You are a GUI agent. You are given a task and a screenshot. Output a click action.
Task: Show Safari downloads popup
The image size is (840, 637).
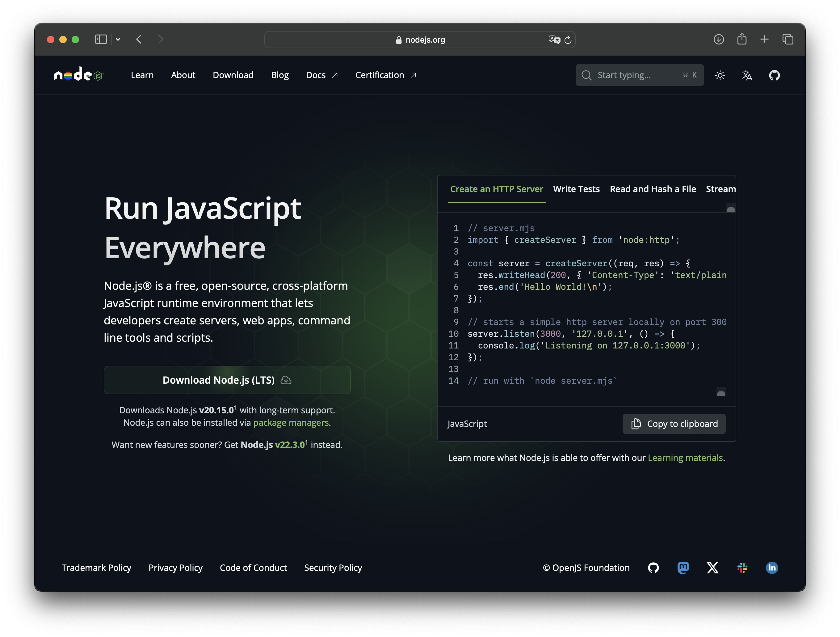click(x=719, y=40)
